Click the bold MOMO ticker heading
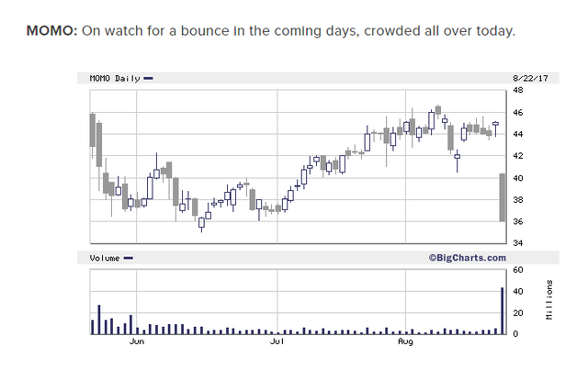 (x=51, y=30)
